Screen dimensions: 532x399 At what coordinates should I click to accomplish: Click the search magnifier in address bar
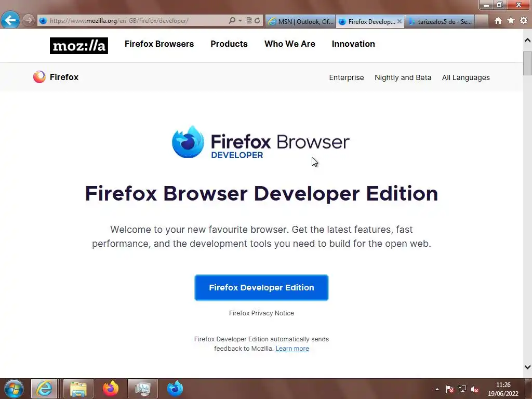pyautogui.click(x=232, y=21)
